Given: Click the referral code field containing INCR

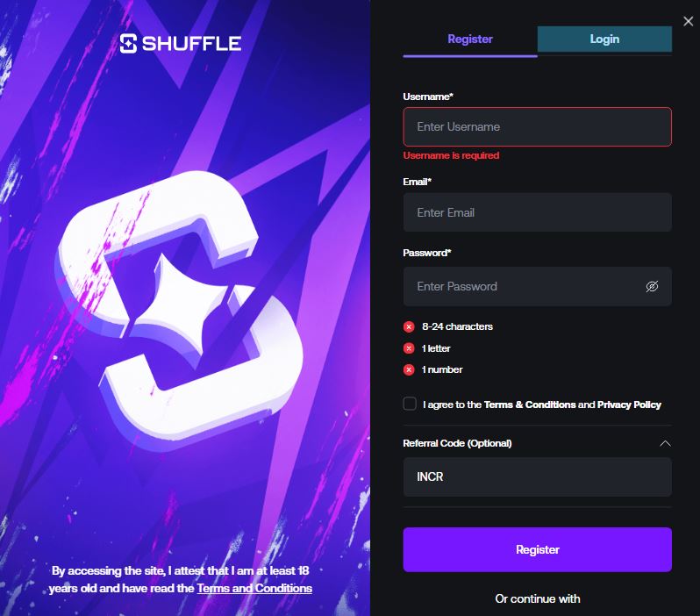Looking at the screenshot, I should 537,476.
